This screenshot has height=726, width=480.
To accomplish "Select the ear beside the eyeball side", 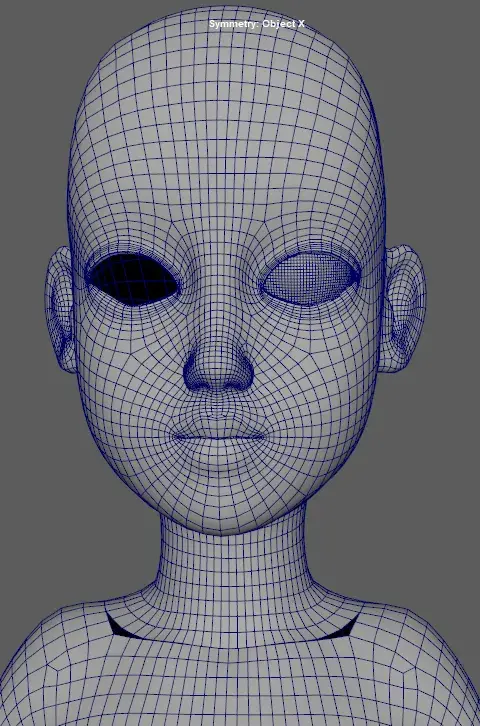I will [x=402, y=308].
